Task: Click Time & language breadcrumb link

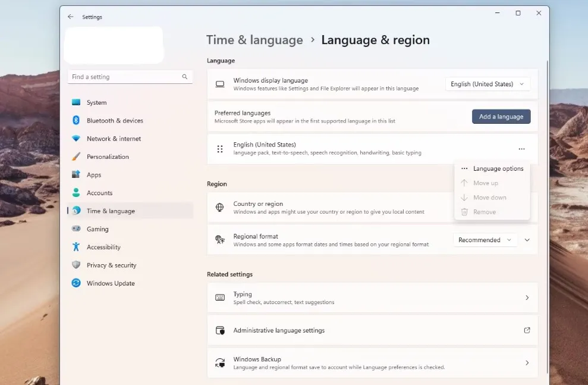Action: click(x=254, y=40)
